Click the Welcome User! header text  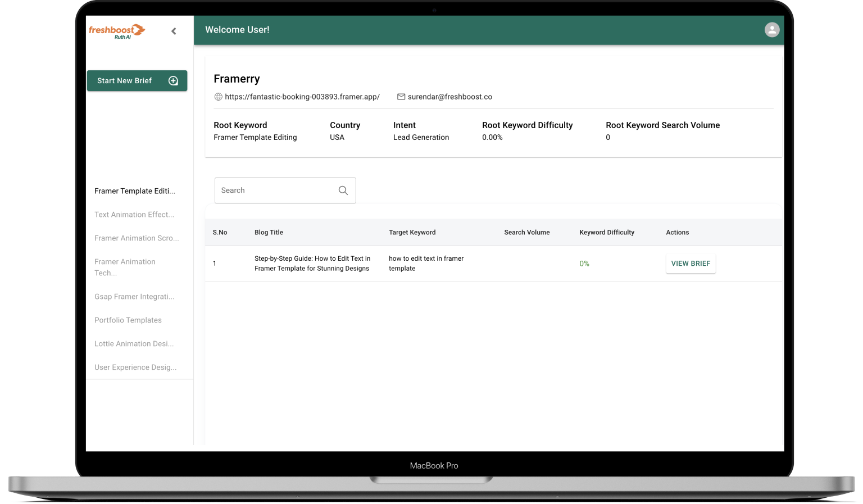click(237, 30)
